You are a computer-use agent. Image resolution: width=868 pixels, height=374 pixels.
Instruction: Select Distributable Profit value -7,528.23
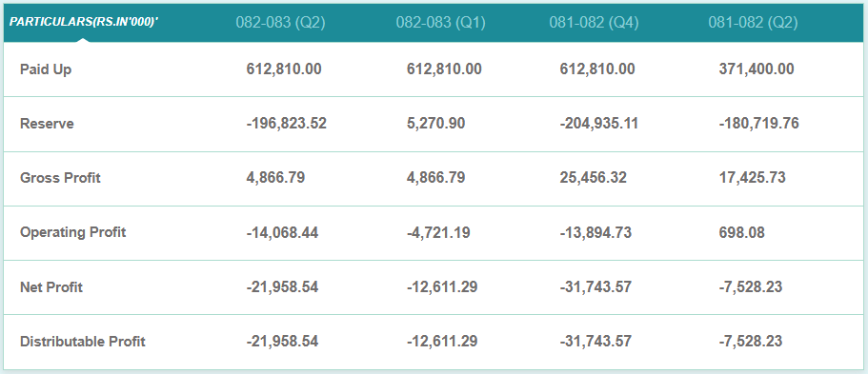tap(751, 342)
